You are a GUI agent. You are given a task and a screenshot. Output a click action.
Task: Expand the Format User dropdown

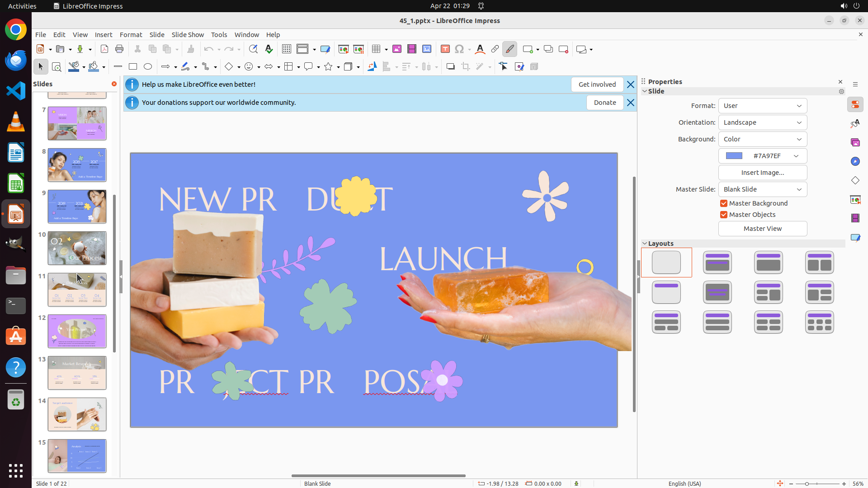(x=762, y=106)
